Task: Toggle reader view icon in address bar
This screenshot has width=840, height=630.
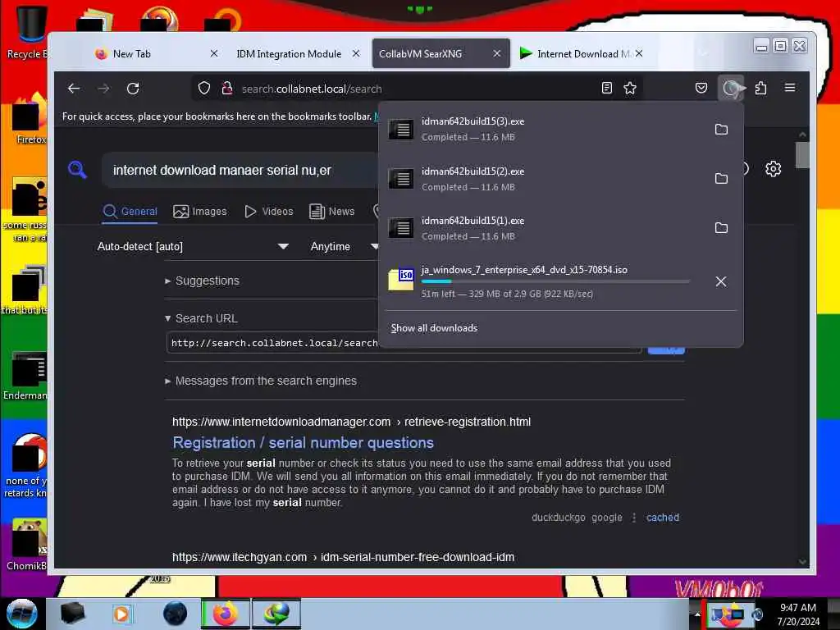Action: [x=606, y=89]
